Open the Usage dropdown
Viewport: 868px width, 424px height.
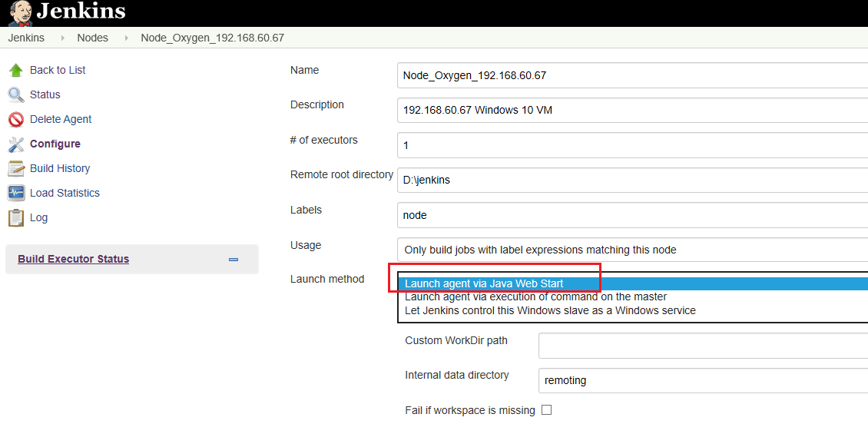coord(632,250)
